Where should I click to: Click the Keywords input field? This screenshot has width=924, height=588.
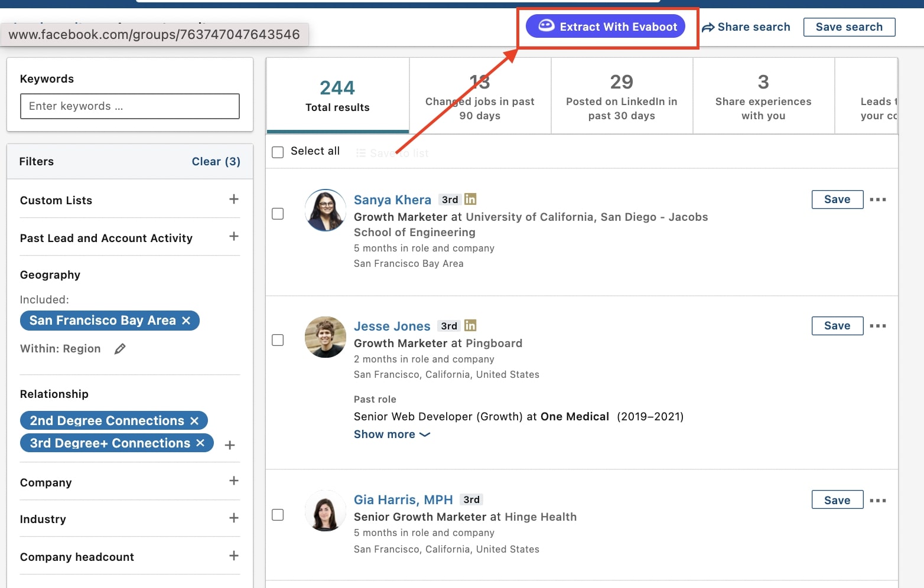(x=130, y=106)
